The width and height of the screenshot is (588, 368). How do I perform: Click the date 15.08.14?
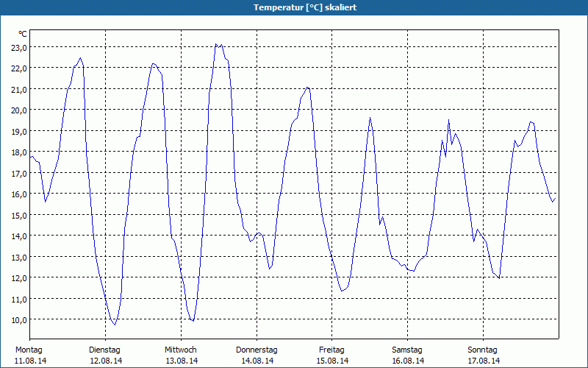332,361
